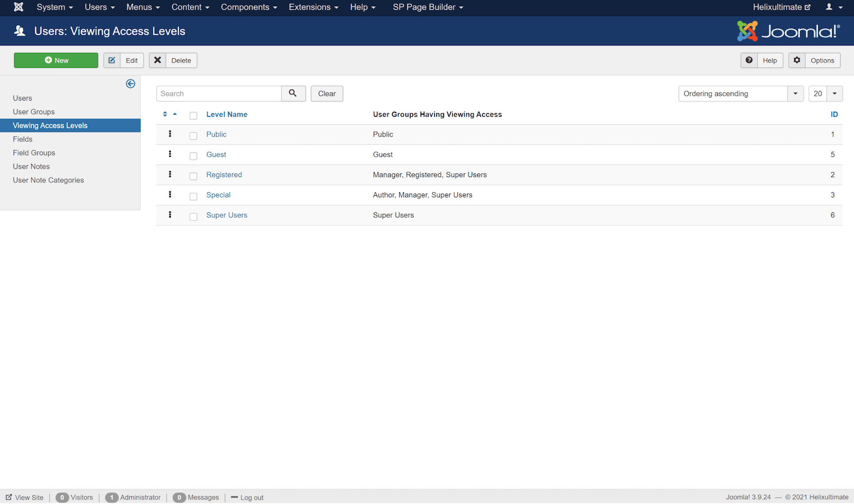Open the SP Page Builder menu
Image resolution: width=854 pixels, height=504 pixels.
tap(428, 7)
